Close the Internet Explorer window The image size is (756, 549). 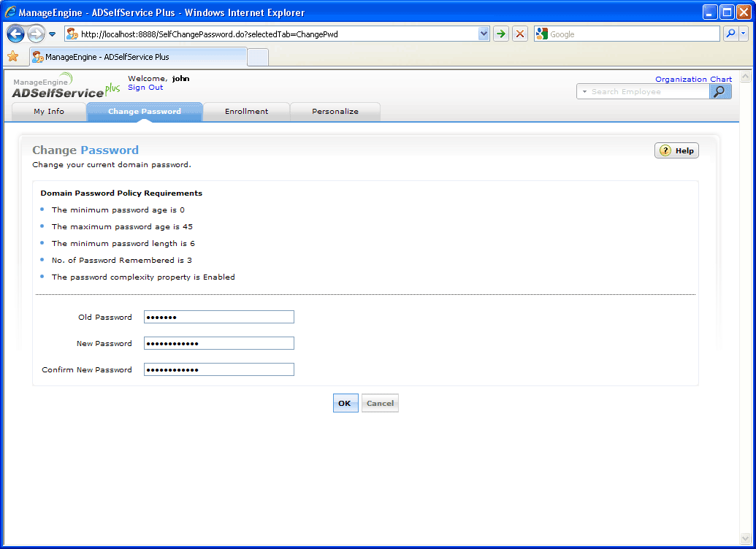[744, 12]
